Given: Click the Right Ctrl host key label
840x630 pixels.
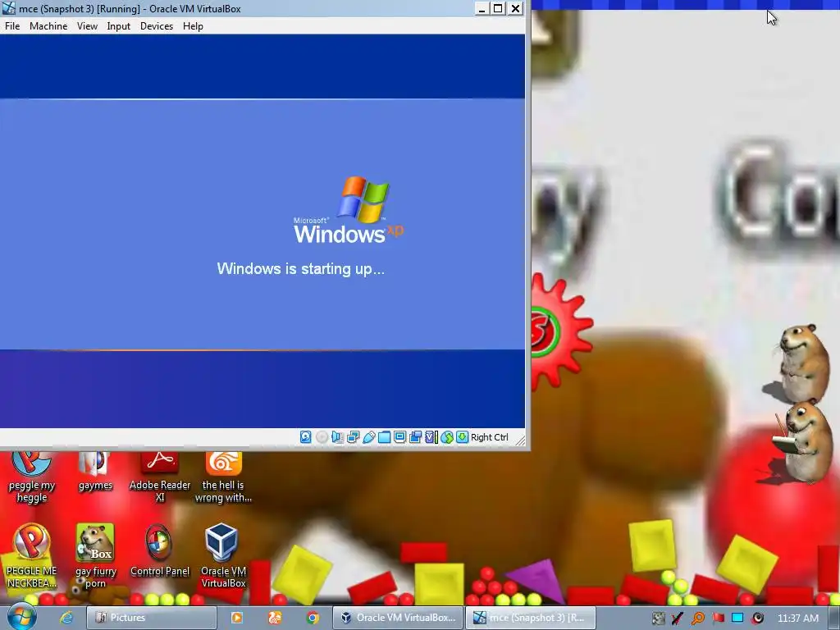Looking at the screenshot, I should point(489,437).
